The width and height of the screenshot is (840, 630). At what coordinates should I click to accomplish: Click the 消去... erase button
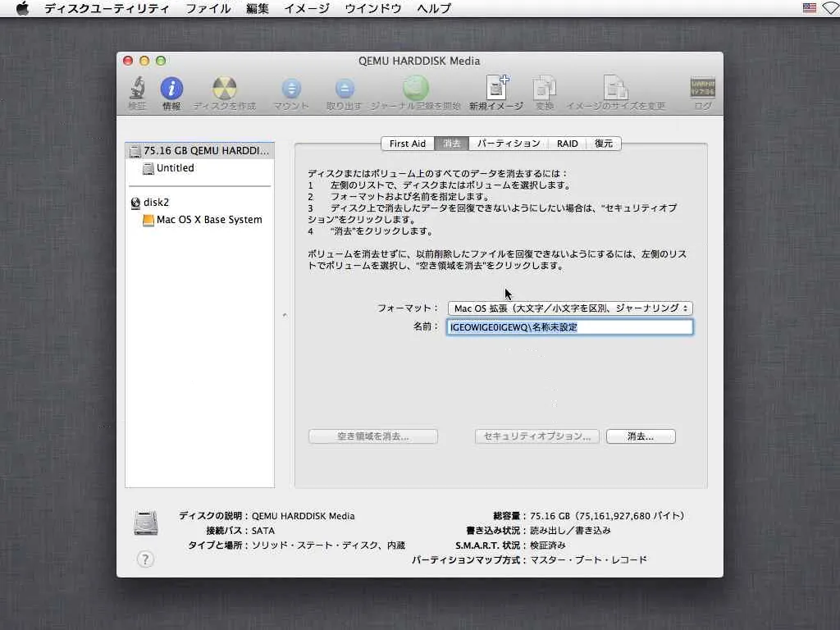[641, 436]
